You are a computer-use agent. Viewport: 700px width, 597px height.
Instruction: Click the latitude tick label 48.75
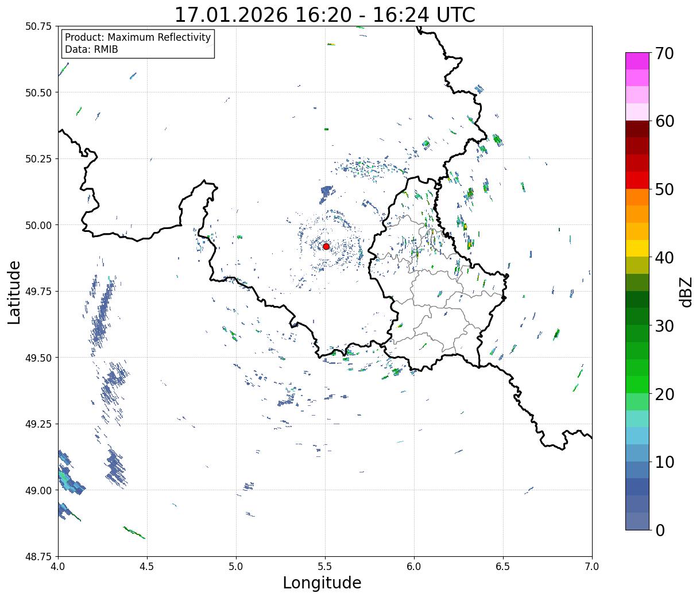(x=38, y=557)
